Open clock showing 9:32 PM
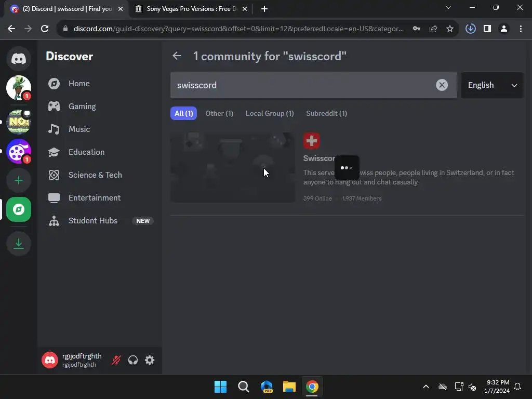 [497, 387]
